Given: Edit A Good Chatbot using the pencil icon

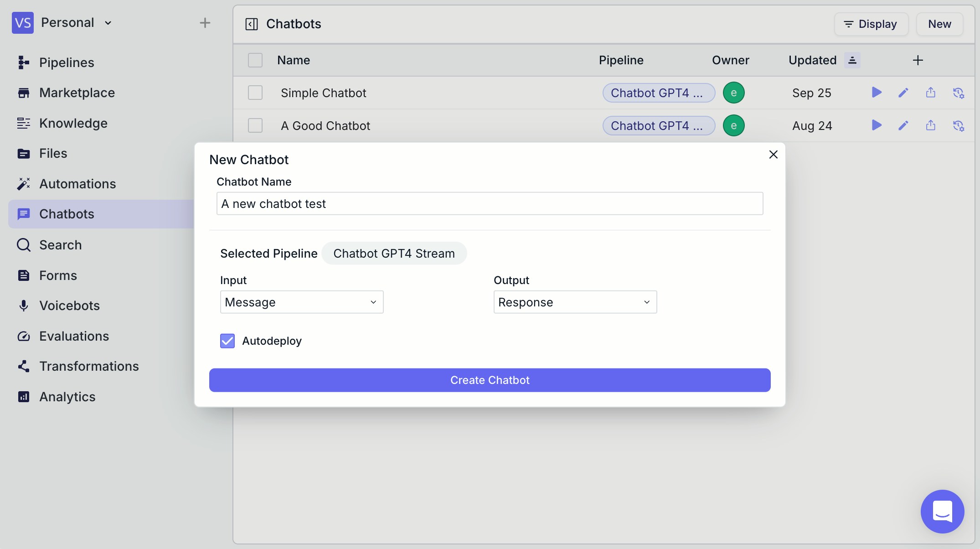Looking at the screenshot, I should tap(903, 125).
